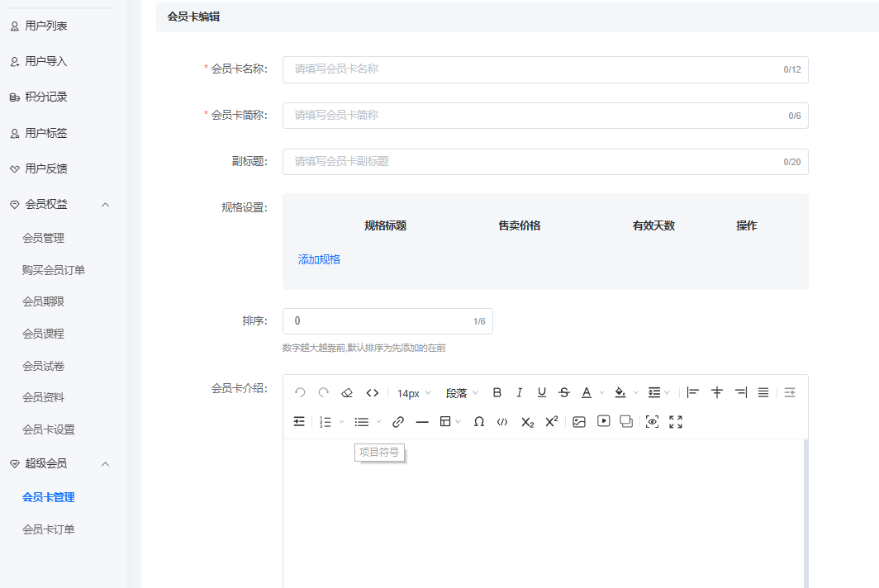This screenshot has height=588, width=879.
Task: Open 购买会员订单 from the sidebar
Action: pyautogui.click(x=54, y=270)
